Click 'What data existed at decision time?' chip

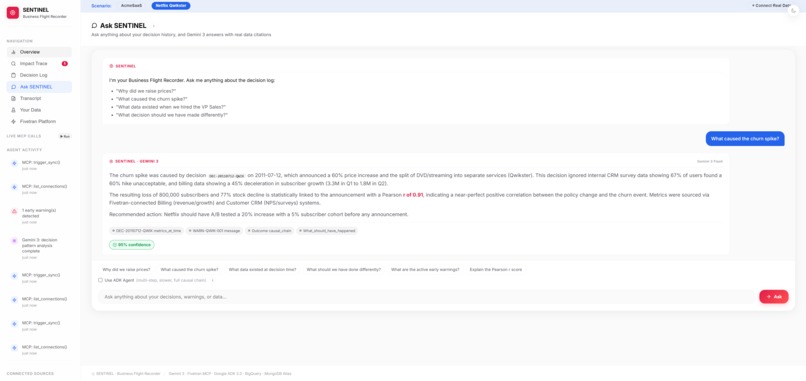[x=262, y=269]
